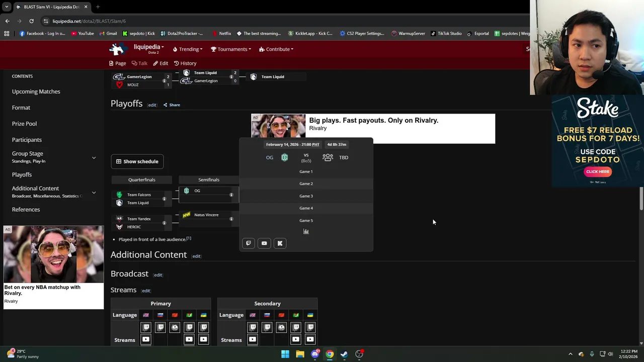This screenshot has width=644, height=362.
Task: Open the Windows Start menu
Action: [285, 354]
